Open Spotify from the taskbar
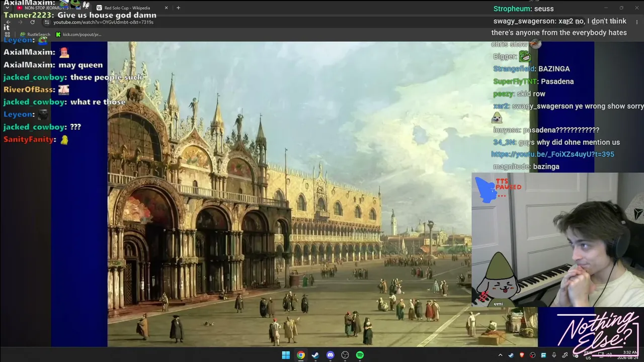644x362 pixels. click(360, 355)
